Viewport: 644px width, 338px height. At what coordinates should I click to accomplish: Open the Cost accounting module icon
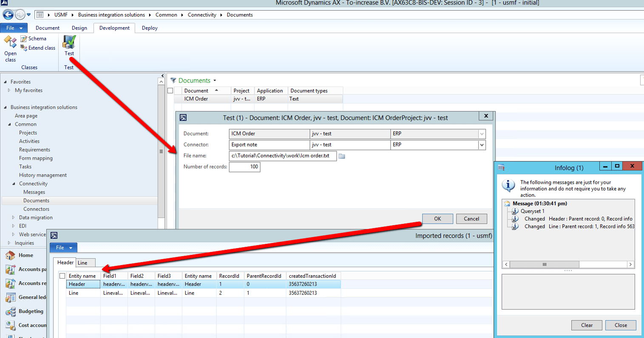[x=10, y=326]
